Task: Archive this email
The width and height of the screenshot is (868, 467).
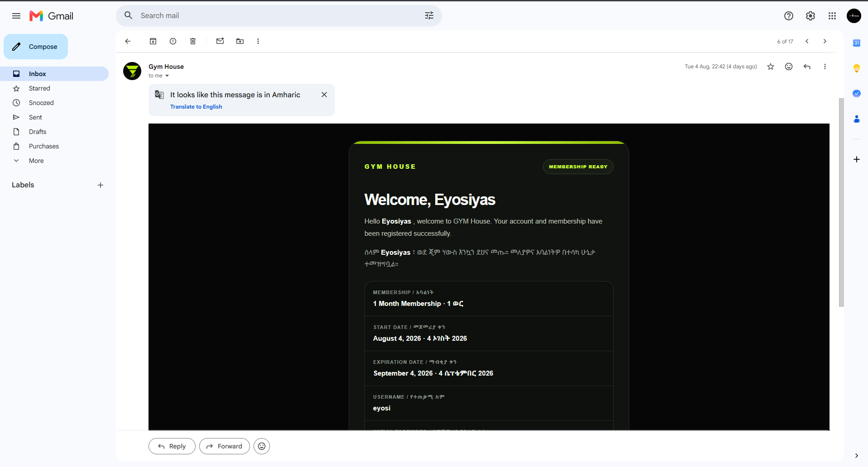Action: coord(153,41)
